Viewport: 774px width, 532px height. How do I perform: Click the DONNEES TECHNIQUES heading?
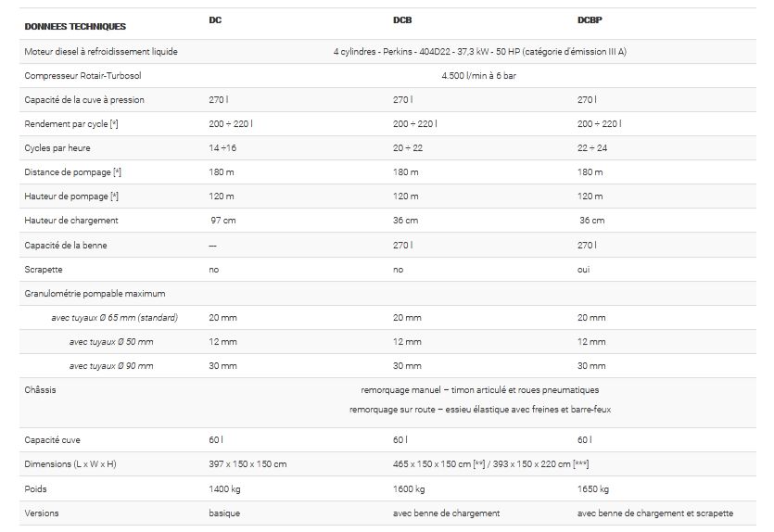coord(76,27)
